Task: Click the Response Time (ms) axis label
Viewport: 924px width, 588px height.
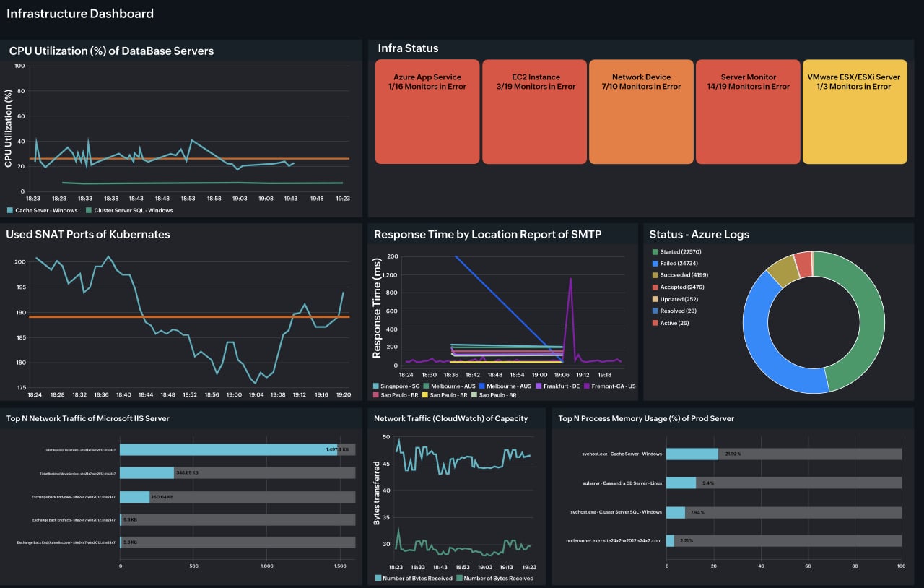Action: point(377,309)
